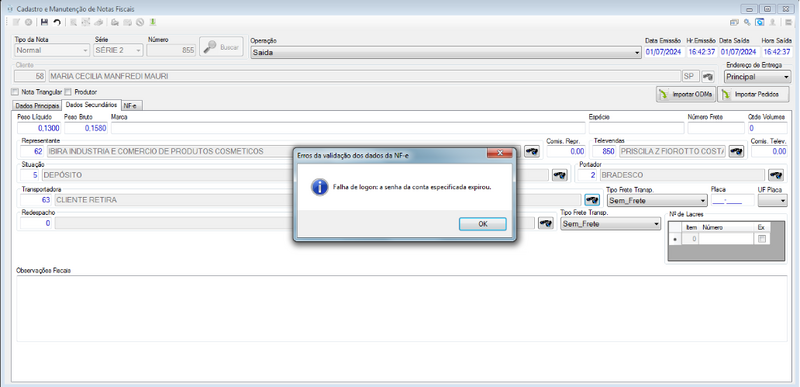Tick the Nota Triangular checkbox

click(x=15, y=92)
